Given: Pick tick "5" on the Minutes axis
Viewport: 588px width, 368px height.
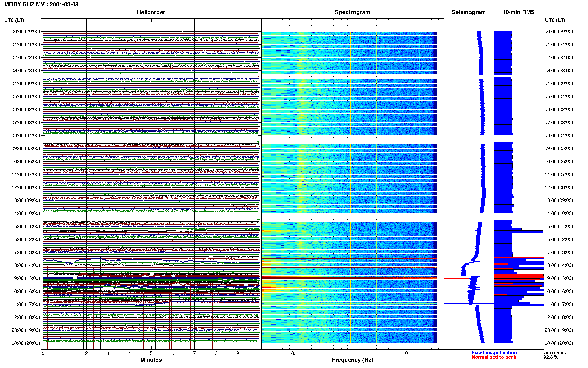Looking at the screenshot, I should point(151,353).
